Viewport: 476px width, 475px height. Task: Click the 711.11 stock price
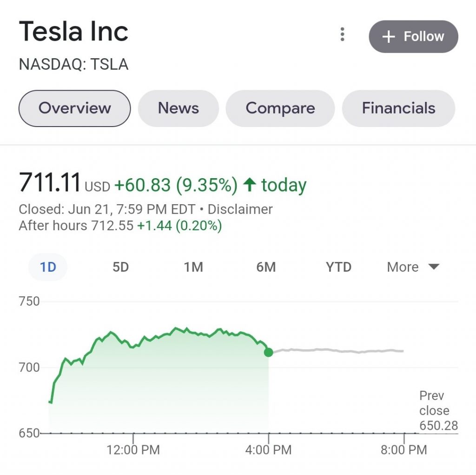pos(50,182)
